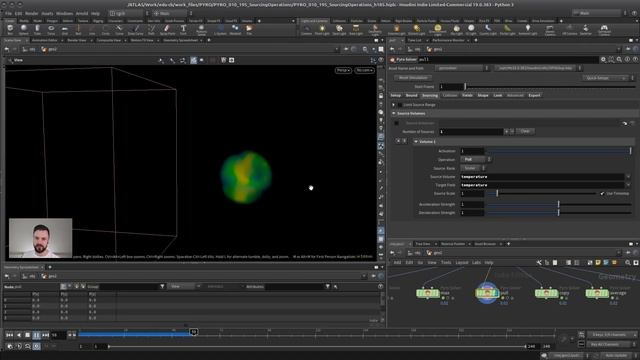
Task: Switch to the Shape tab
Action: 483,96
